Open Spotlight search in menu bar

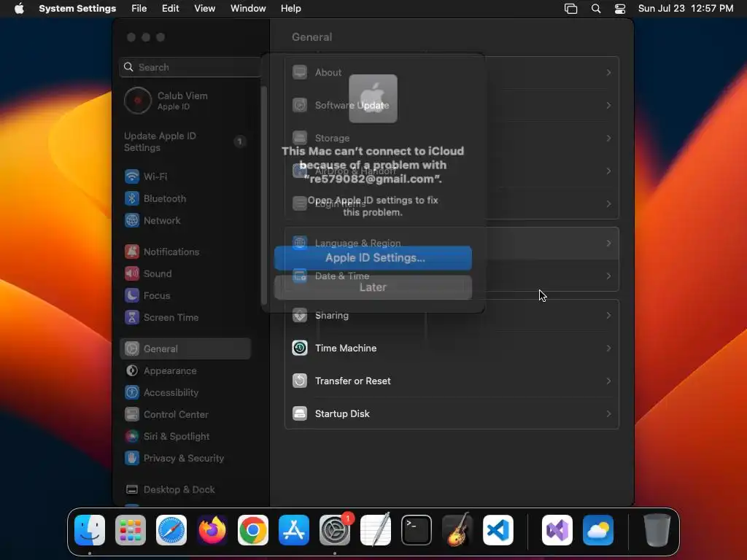596,9
